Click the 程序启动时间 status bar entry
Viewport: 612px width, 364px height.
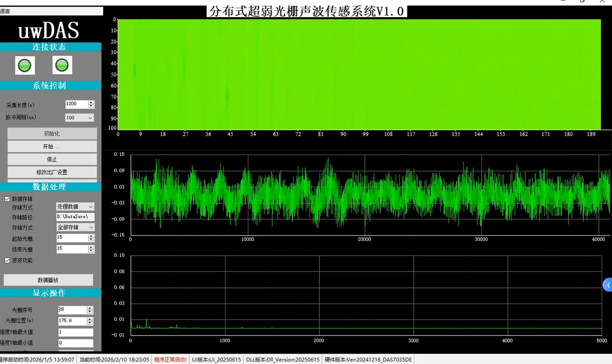click(37, 359)
